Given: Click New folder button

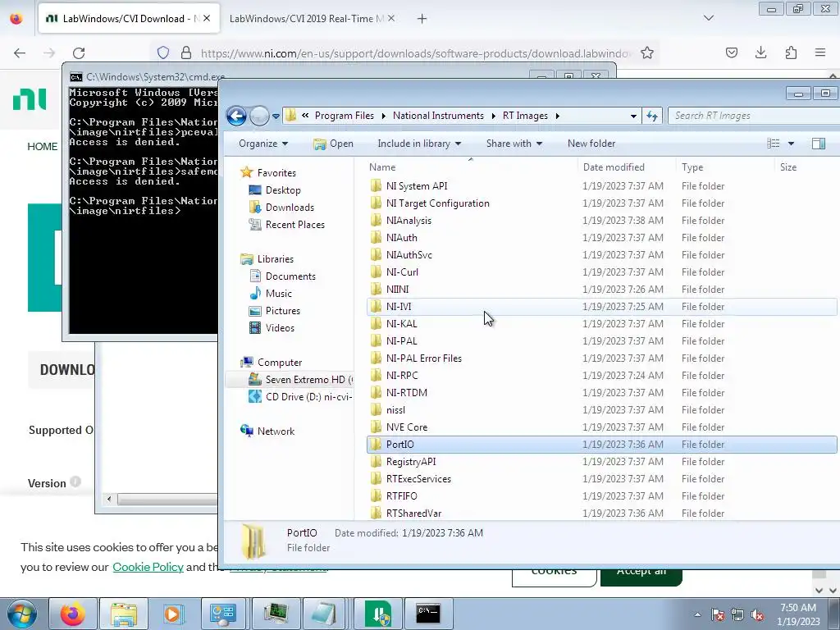Looking at the screenshot, I should pos(591,144).
